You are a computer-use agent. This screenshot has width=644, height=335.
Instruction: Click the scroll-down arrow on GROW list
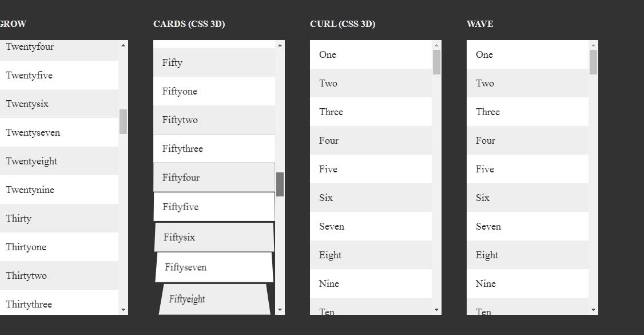123,310
